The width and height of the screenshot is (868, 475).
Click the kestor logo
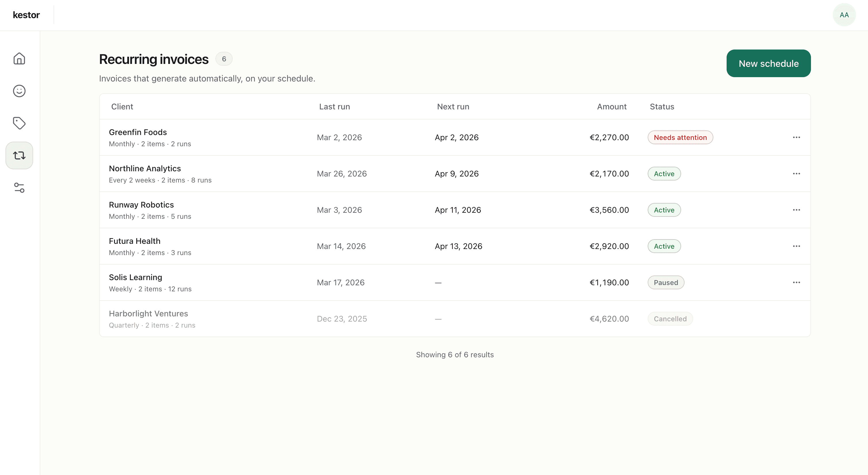[x=26, y=14]
